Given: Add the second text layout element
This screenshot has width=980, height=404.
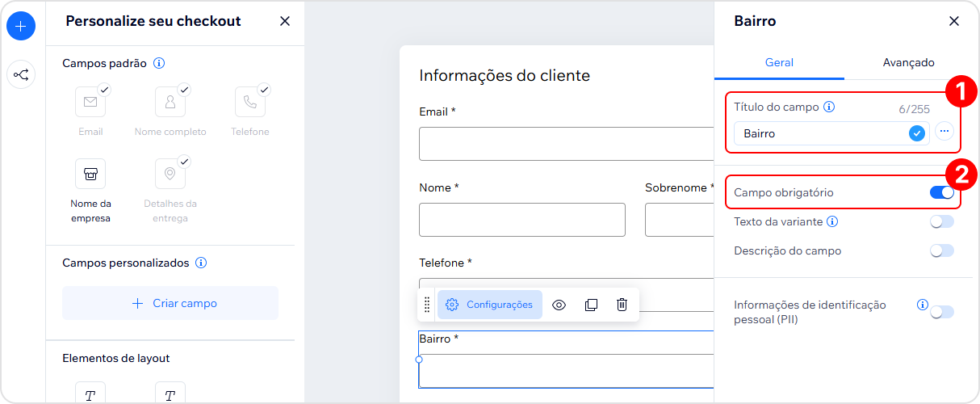Looking at the screenshot, I should point(170,393).
